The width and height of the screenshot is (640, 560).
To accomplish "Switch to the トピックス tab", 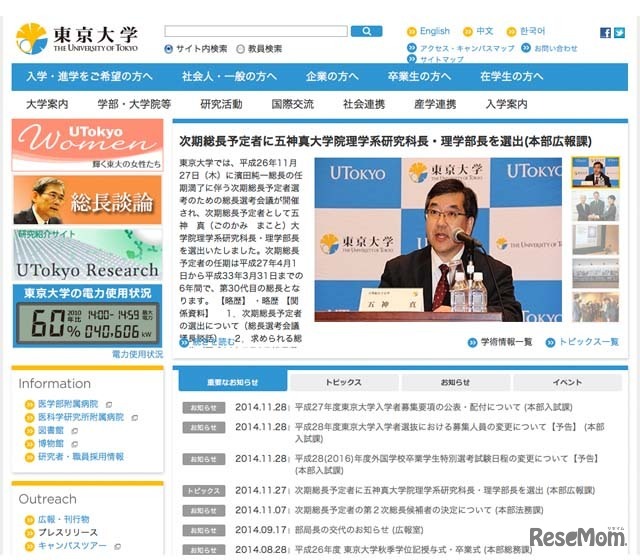I will coord(344,382).
